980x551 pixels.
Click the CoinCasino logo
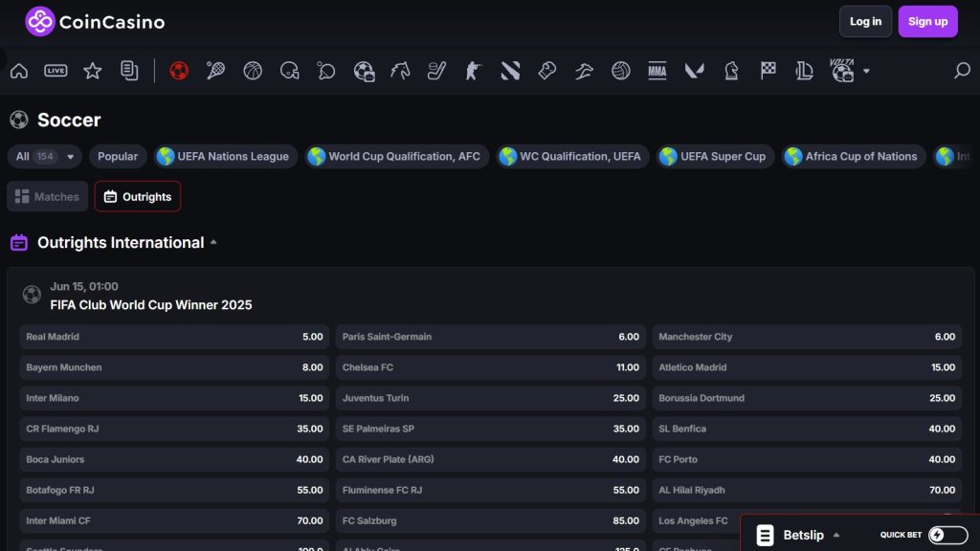pos(95,22)
